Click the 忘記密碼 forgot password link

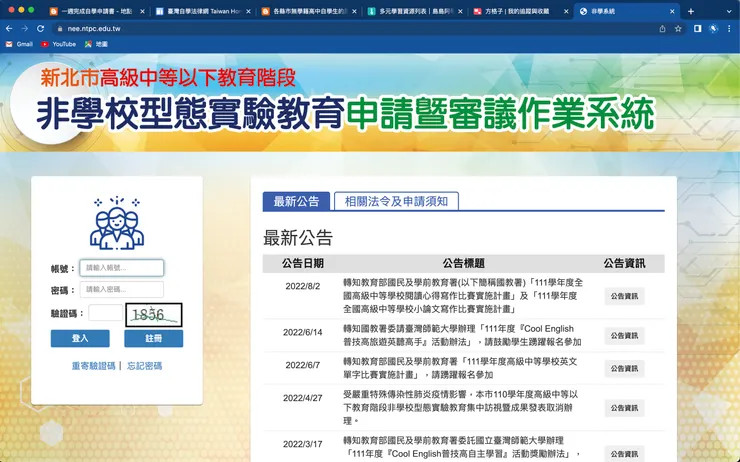(144, 366)
